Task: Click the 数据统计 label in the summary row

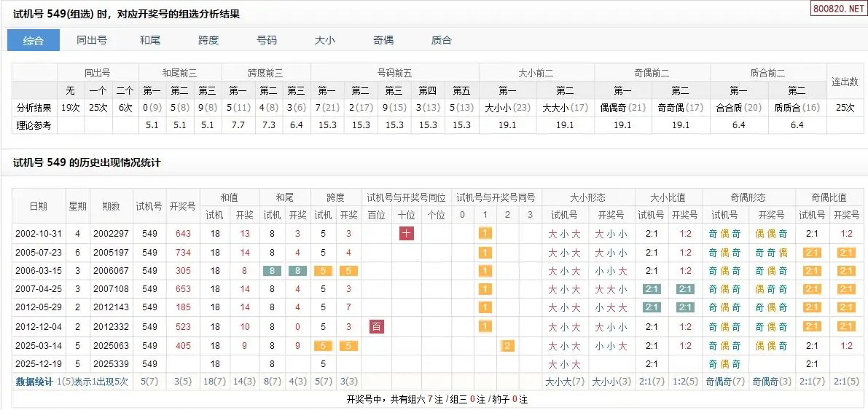Action: [34, 382]
